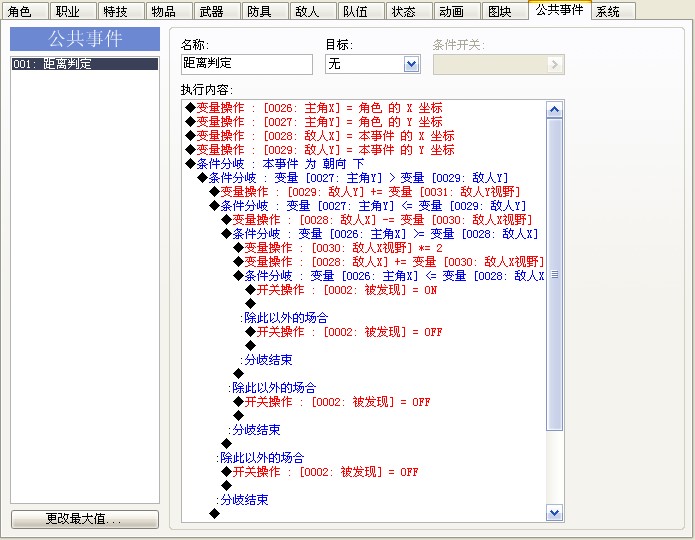Click the 条件开关 arrow button

tap(554, 65)
